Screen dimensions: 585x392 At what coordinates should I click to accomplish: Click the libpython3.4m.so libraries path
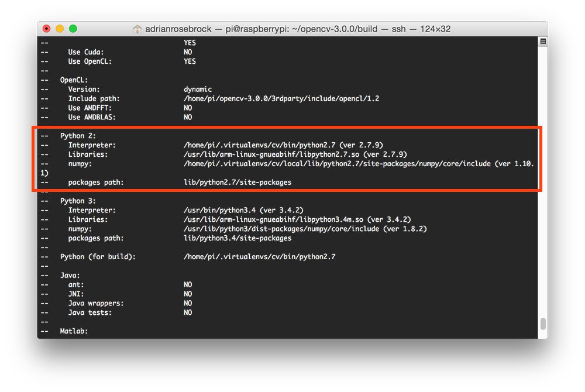(x=297, y=219)
